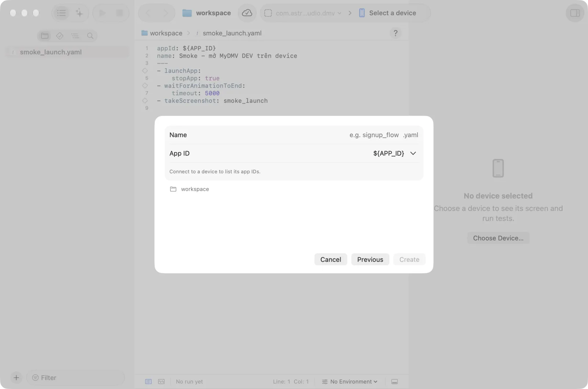
Task: Show the tests diamond navigator tab
Action: [x=60, y=36]
